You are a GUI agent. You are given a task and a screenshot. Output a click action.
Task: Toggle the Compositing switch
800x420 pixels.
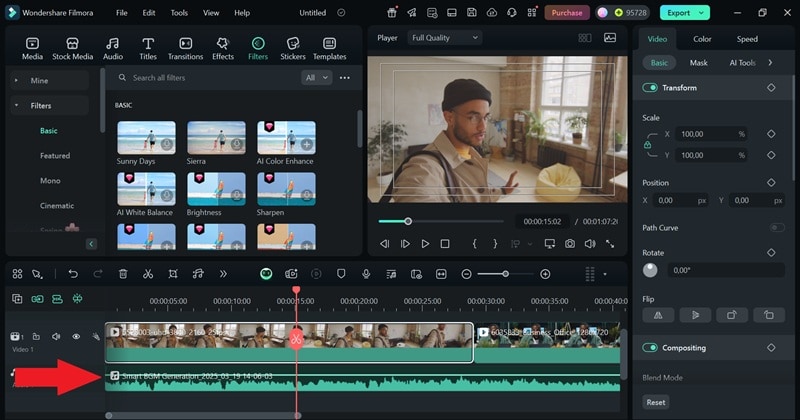[651, 348]
